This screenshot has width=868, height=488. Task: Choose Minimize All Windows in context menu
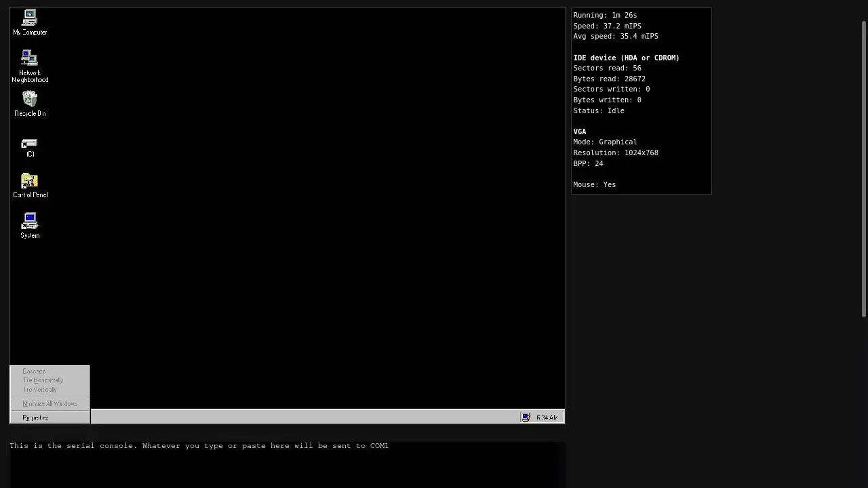pyautogui.click(x=50, y=404)
